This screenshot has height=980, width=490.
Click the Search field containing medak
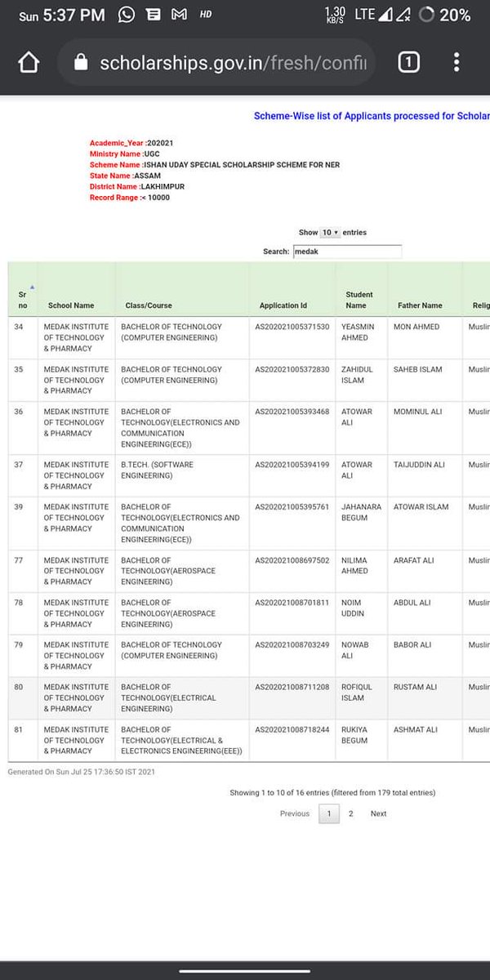point(347,252)
